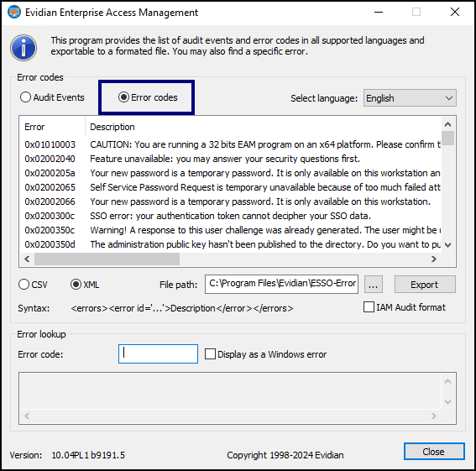Click list scroll down arrow
This screenshot has height=471, width=476.
tap(447, 245)
